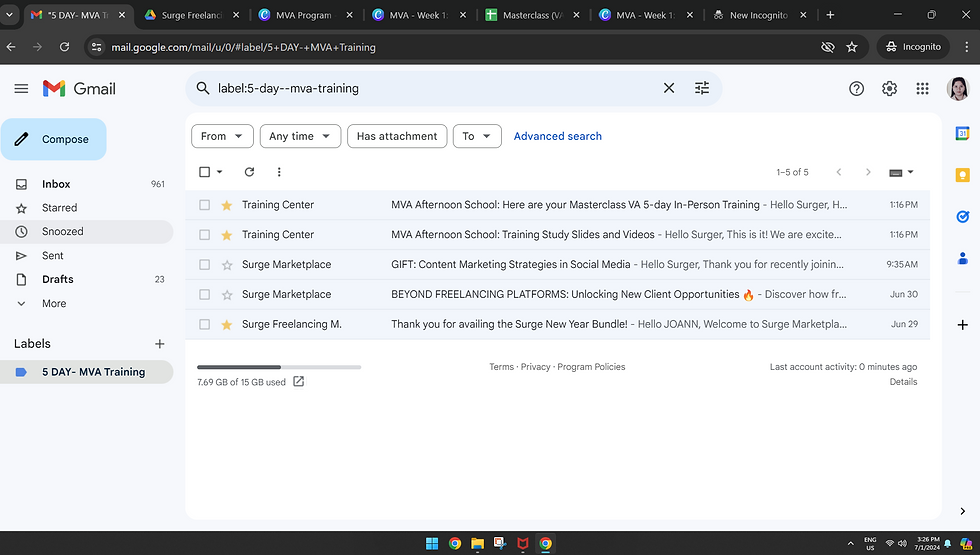Image resolution: width=980 pixels, height=555 pixels.
Task: Click the search magnifier icon
Action: [x=202, y=88]
